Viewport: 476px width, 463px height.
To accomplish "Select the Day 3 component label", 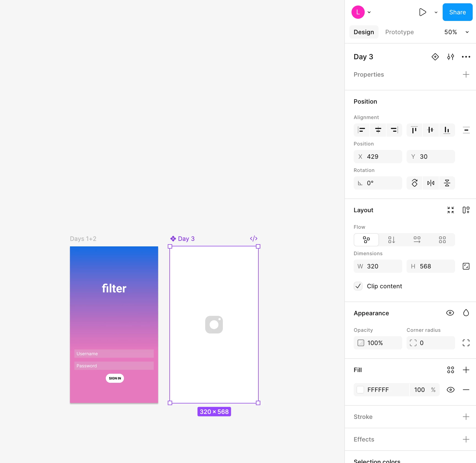I will pyautogui.click(x=186, y=239).
